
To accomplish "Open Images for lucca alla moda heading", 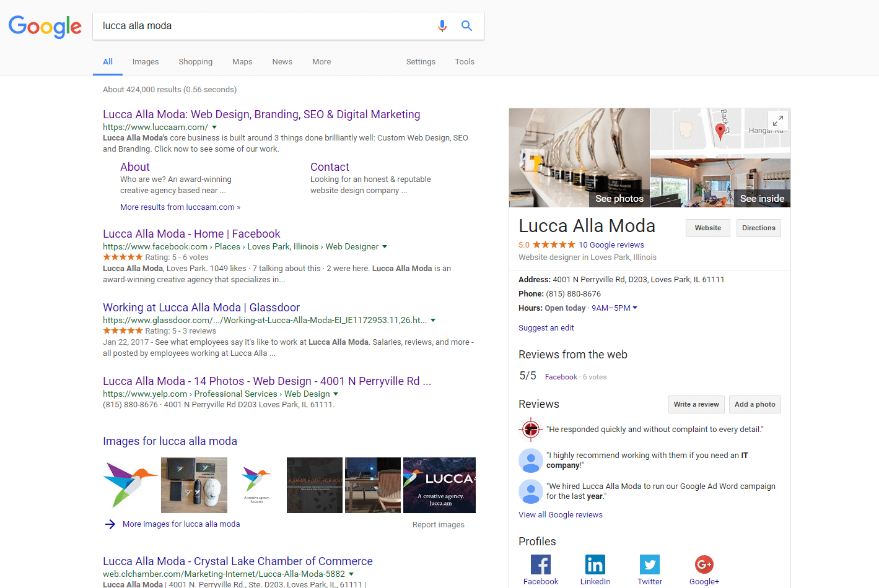I will coord(170,441).
